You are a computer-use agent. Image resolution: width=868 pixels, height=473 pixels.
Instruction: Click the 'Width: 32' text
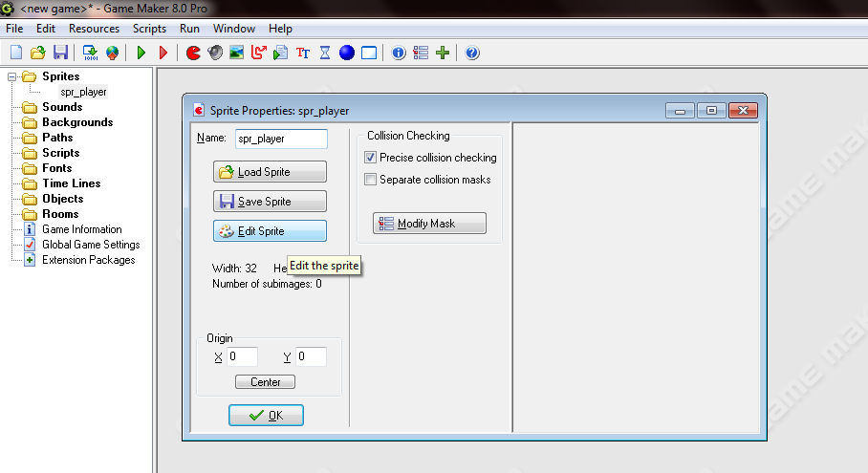coord(234,269)
